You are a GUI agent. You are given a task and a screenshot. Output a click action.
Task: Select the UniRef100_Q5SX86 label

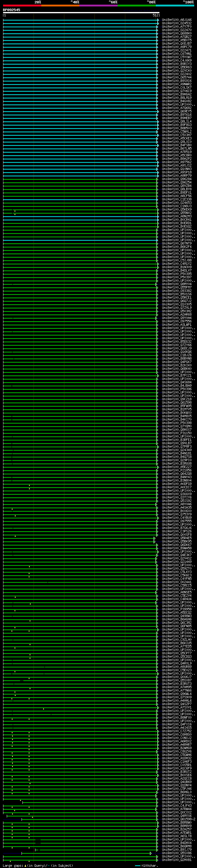point(177,853)
